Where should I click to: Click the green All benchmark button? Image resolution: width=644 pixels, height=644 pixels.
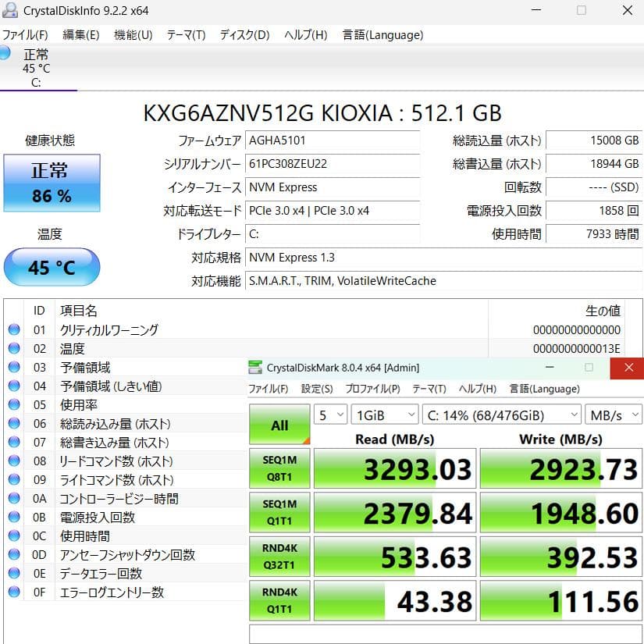pyautogui.click(x=279, y=425)
